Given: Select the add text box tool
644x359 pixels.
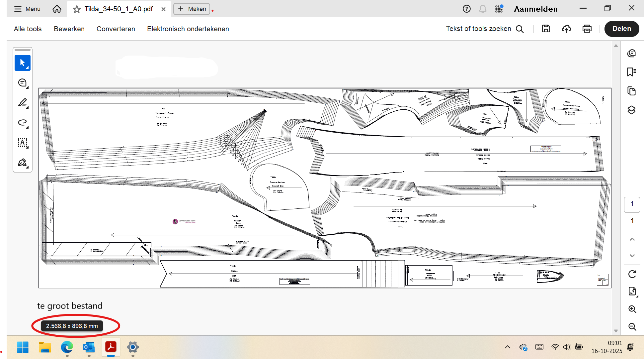Looking at the screenshot, I should [22, 143].
